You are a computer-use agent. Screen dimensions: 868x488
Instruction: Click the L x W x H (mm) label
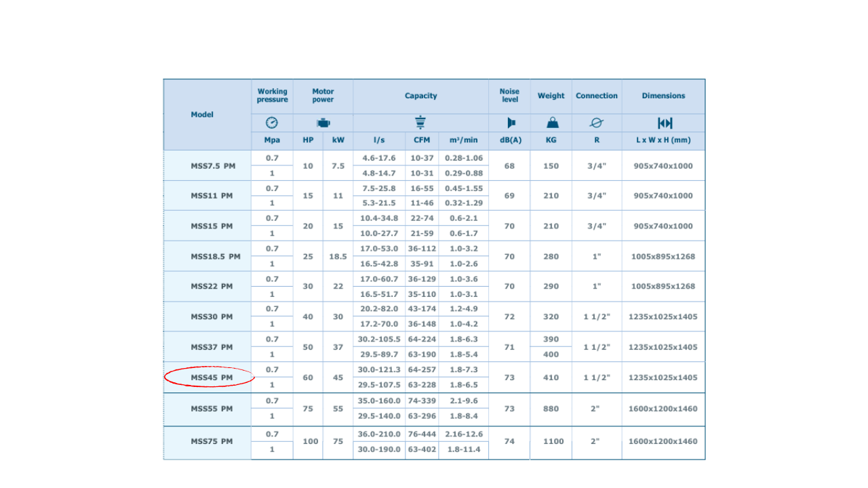click(x=663, y=140)
